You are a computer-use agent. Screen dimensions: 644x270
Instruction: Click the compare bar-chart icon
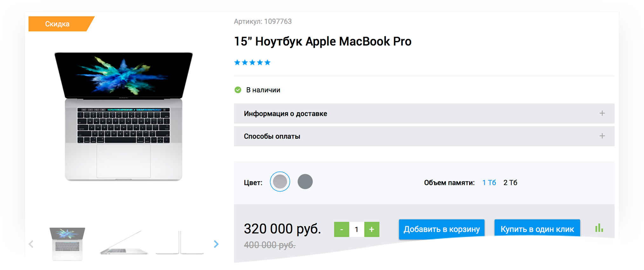coord(599,228)
